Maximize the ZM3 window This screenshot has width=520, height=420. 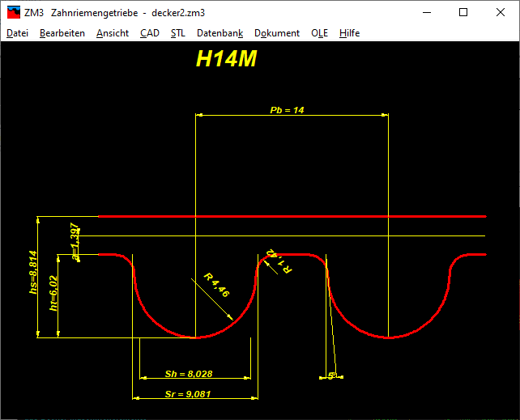coord(463,12)
